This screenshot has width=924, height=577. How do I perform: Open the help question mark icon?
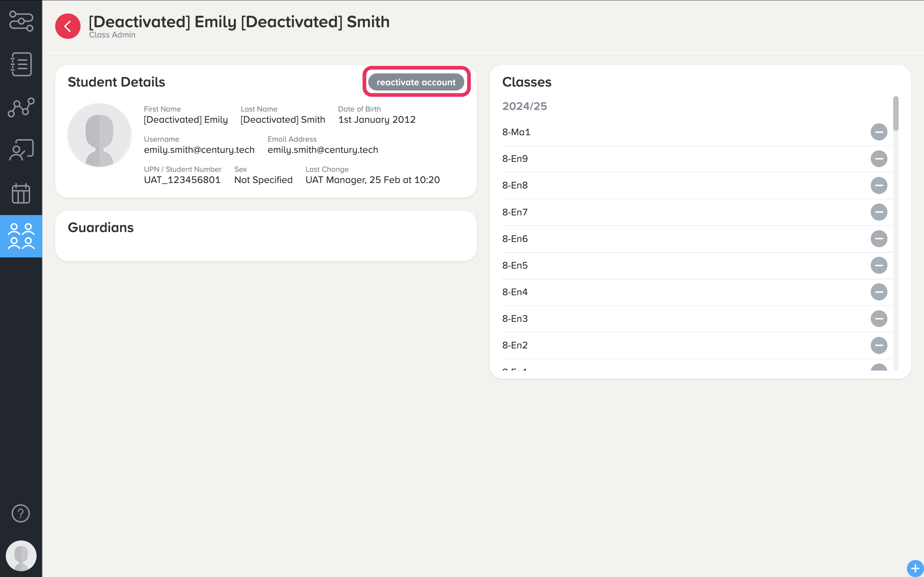(x=21, y=513)
